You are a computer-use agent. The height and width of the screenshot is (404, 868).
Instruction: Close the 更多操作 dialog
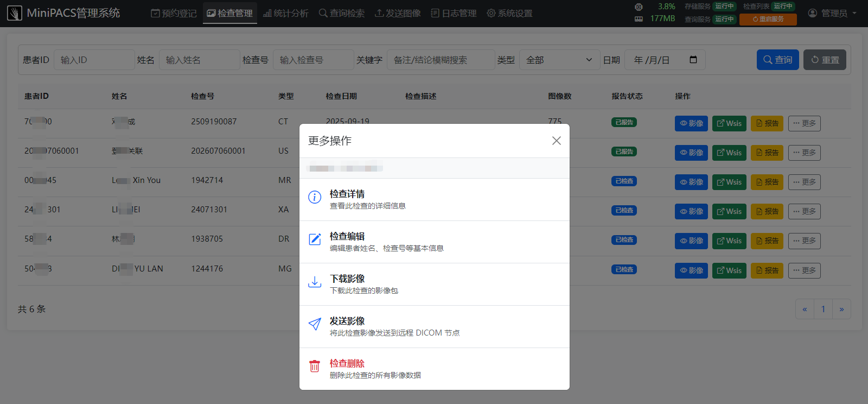[556, 141]
